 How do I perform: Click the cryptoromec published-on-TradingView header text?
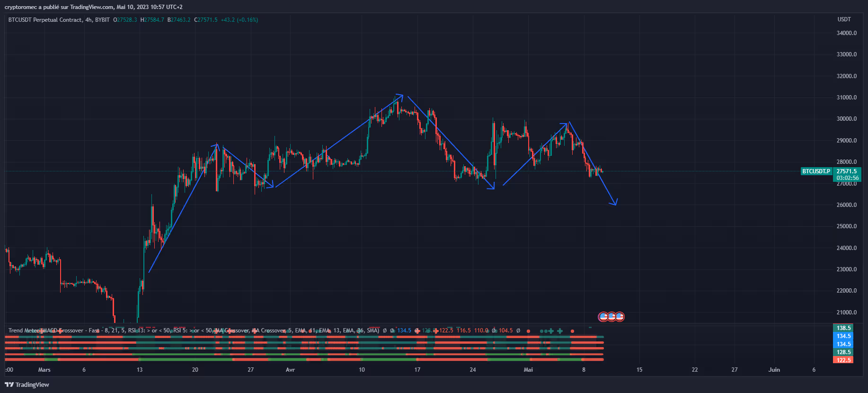coord(93,7)
